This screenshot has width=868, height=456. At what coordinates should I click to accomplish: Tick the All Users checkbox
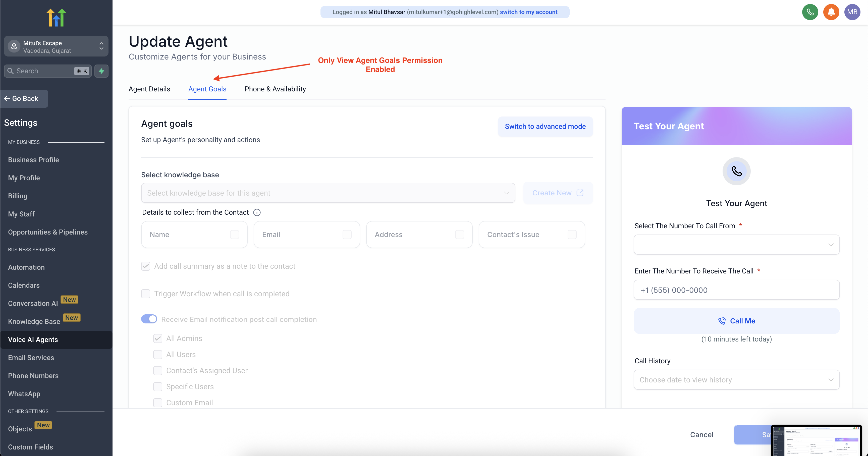(158, 354)
